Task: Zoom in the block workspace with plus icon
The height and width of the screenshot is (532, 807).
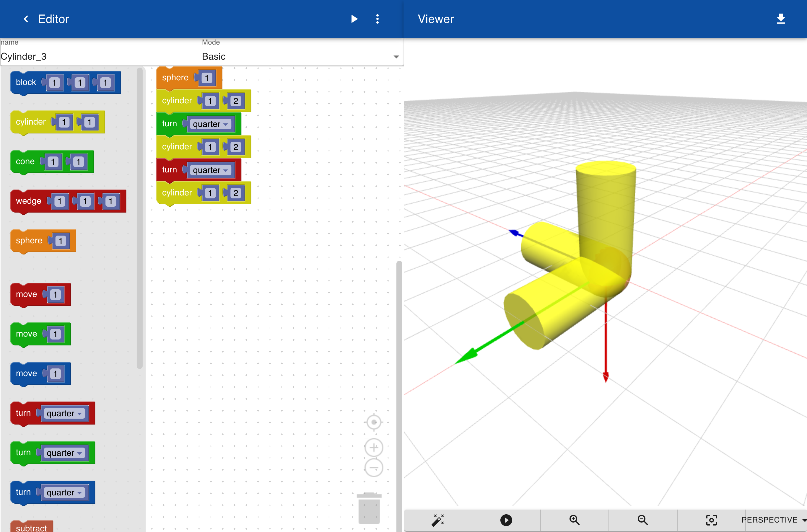Action: pyautogui.click(x=374, y=448)
